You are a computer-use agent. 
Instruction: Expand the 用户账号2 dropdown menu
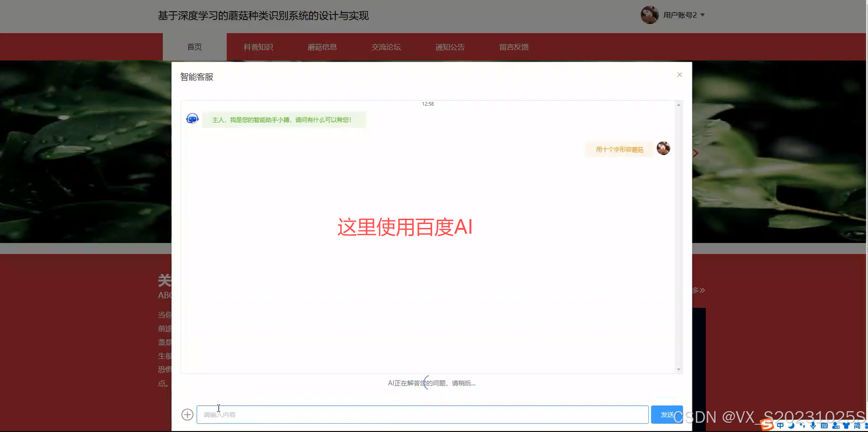pyautogui.click(x=684, y=15)
